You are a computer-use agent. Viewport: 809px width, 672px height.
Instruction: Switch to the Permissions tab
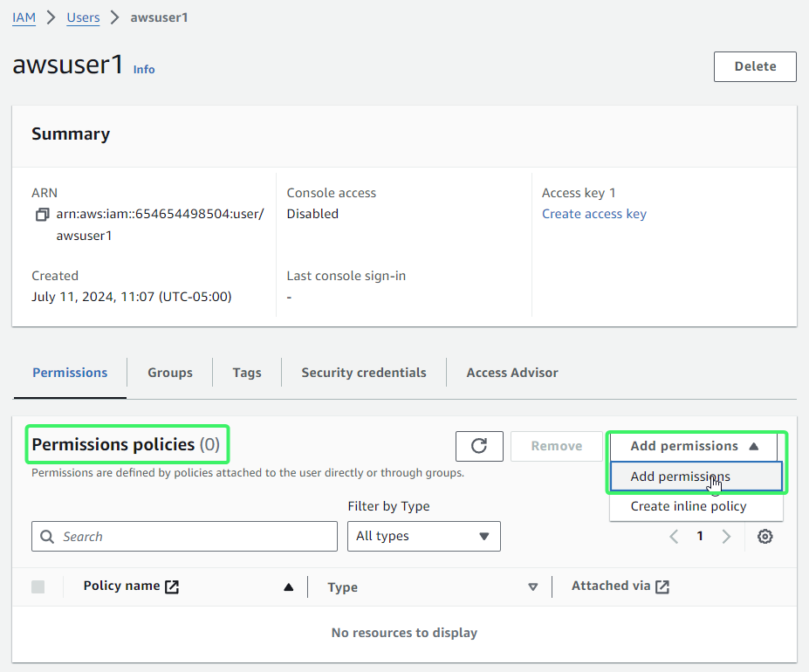click(x=70, y=373)
